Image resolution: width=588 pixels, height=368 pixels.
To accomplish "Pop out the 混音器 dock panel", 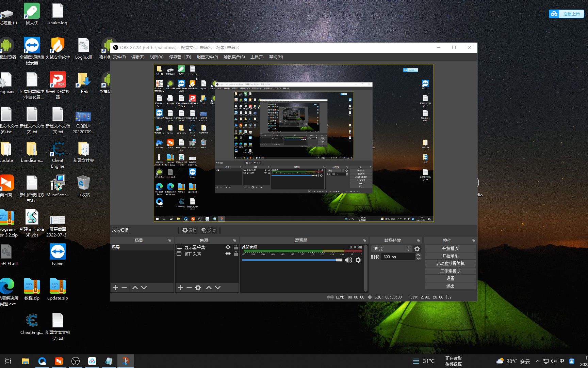I will [364, 240].
